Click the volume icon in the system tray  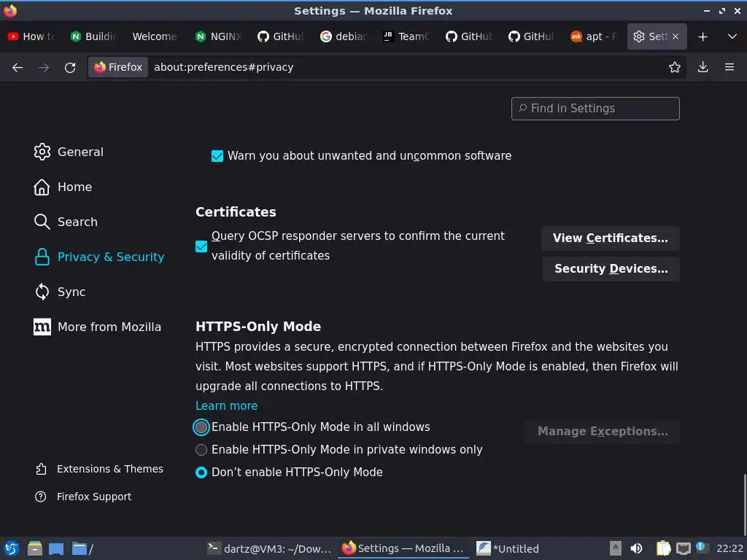[x=636, y=548]
